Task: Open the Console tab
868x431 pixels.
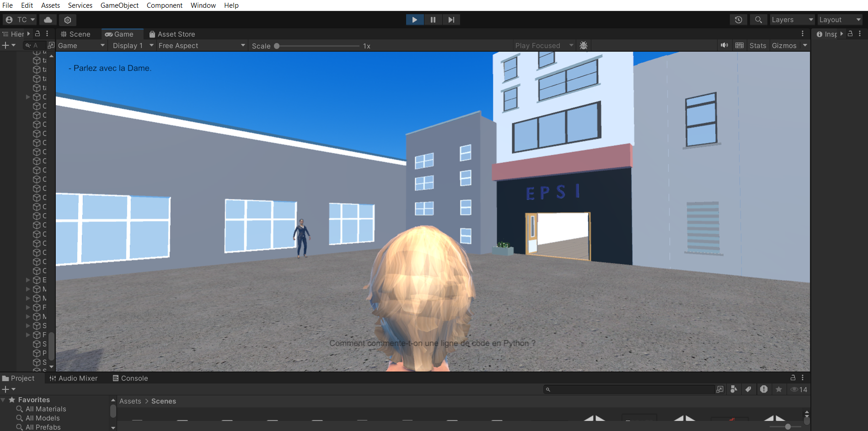Action: coord(130,378)
